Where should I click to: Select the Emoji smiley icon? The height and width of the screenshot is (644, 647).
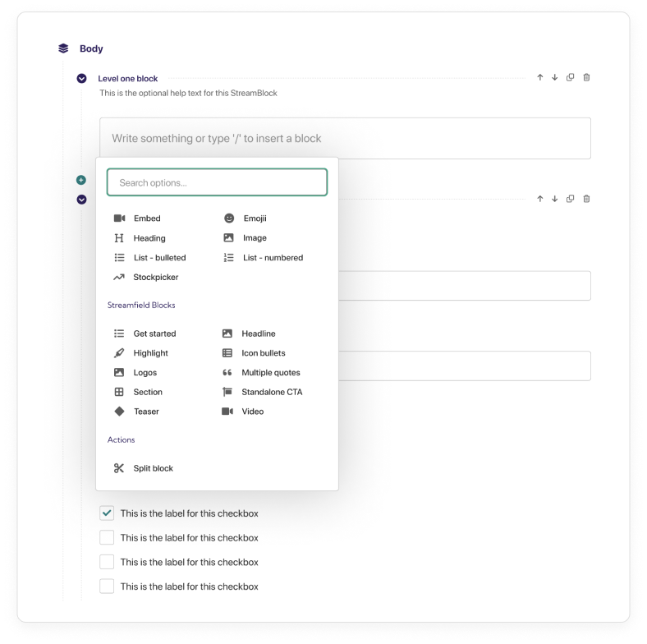[x=229, y=218]
